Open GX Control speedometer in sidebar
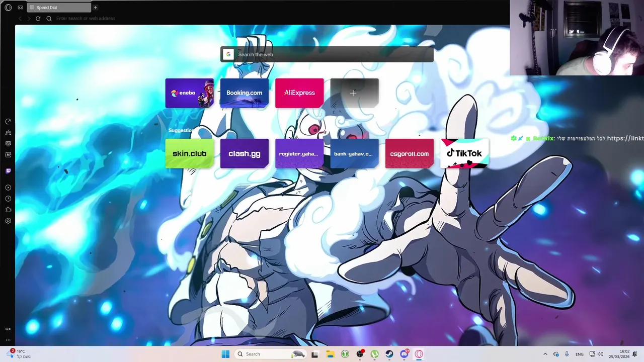Image resolution: width=644 pixels, height=362 pixels. click(8, 122)
